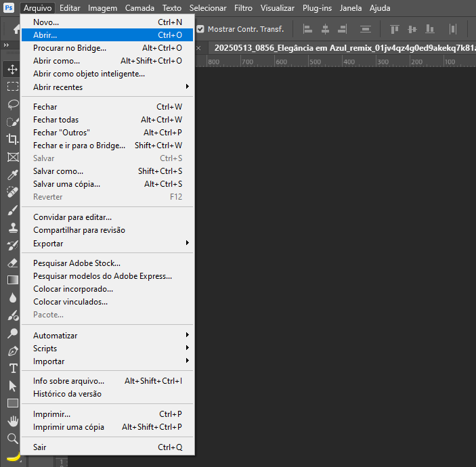This screenshot has height=467, width=476.
Task: Select the Lasso tool
Action: (12, 104)
